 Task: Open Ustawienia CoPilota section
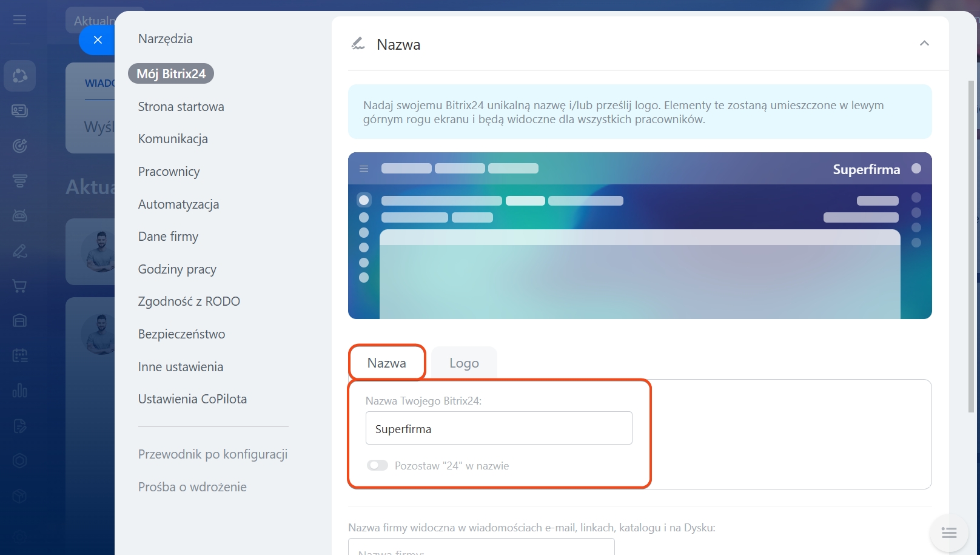point(192,399)
